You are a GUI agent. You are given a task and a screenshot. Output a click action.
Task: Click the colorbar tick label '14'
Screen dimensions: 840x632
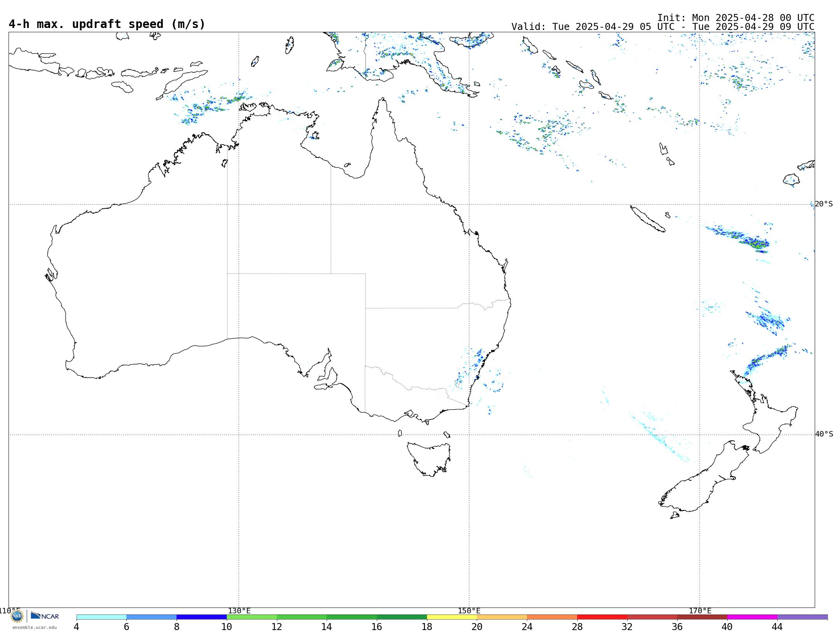point(327,627)
